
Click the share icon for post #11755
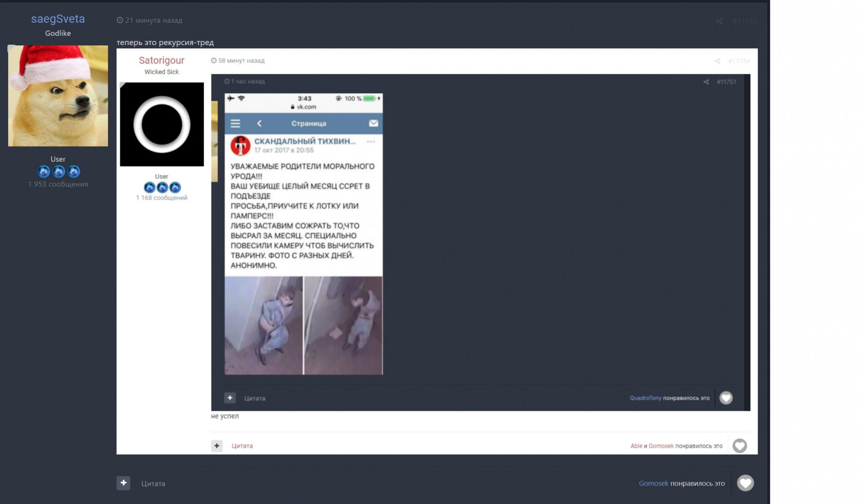[x=719, y=21]
